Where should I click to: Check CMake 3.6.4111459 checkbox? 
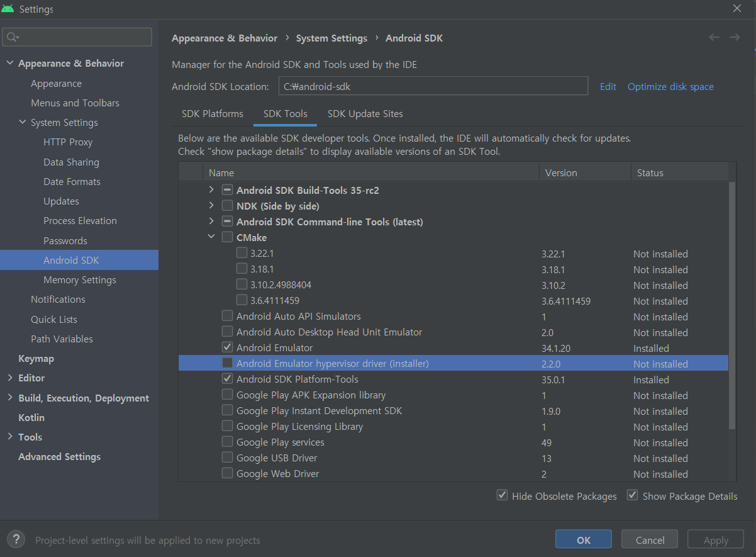point(242,300)
